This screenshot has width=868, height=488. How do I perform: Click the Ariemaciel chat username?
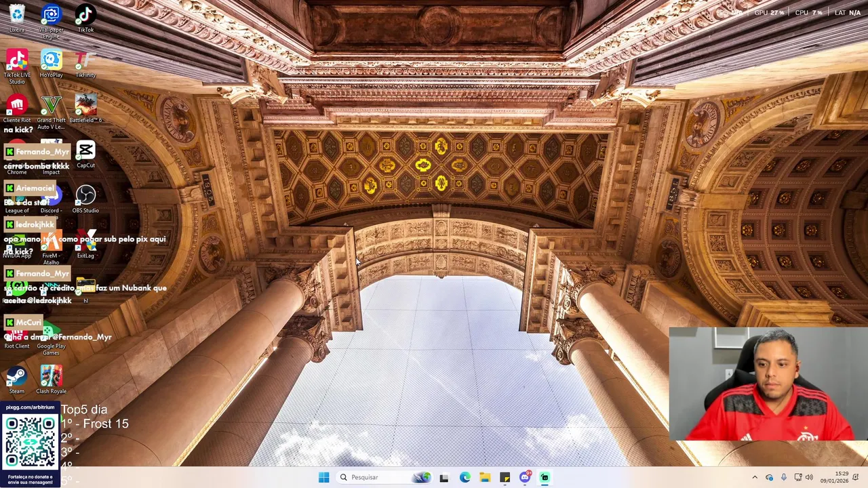pos(35,188)
